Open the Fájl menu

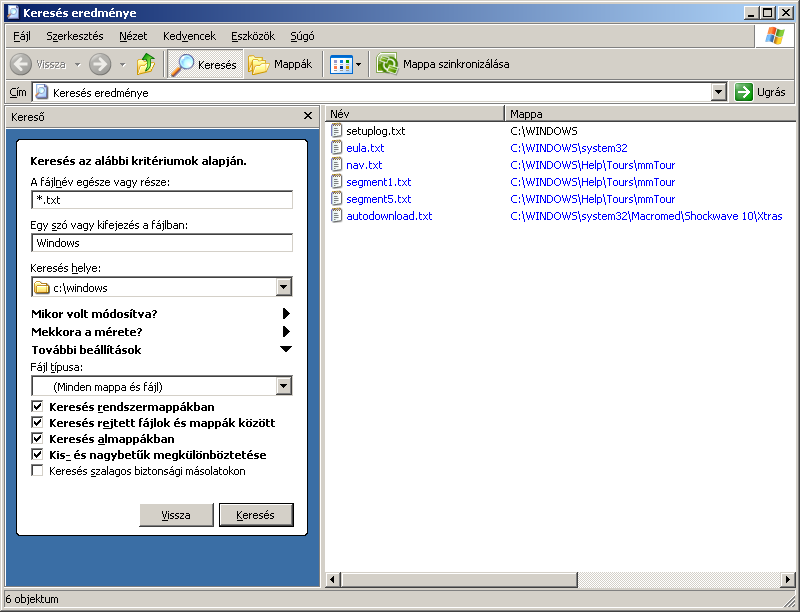point(22,36)
